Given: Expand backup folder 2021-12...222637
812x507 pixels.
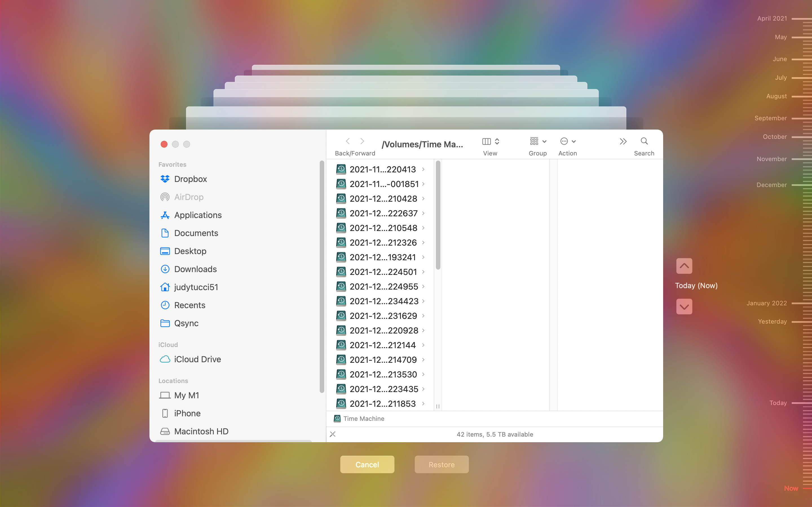Looking at the screenshot, I should tap(423, 213).
